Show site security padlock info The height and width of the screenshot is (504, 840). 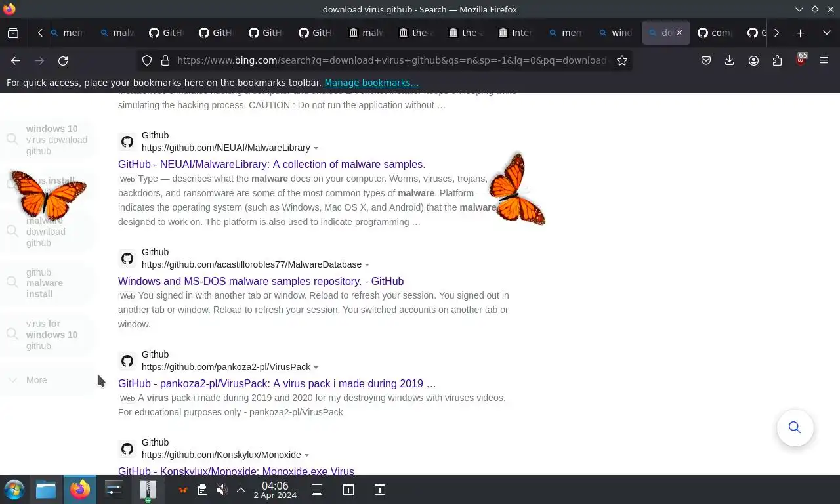(x=165, y=60)
